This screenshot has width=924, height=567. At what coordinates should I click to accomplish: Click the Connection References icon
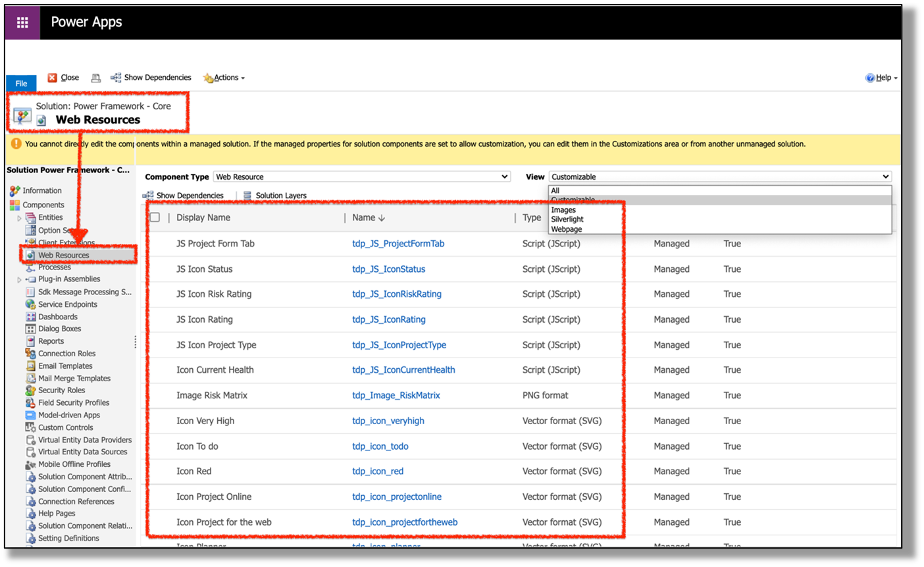point(30,502)
